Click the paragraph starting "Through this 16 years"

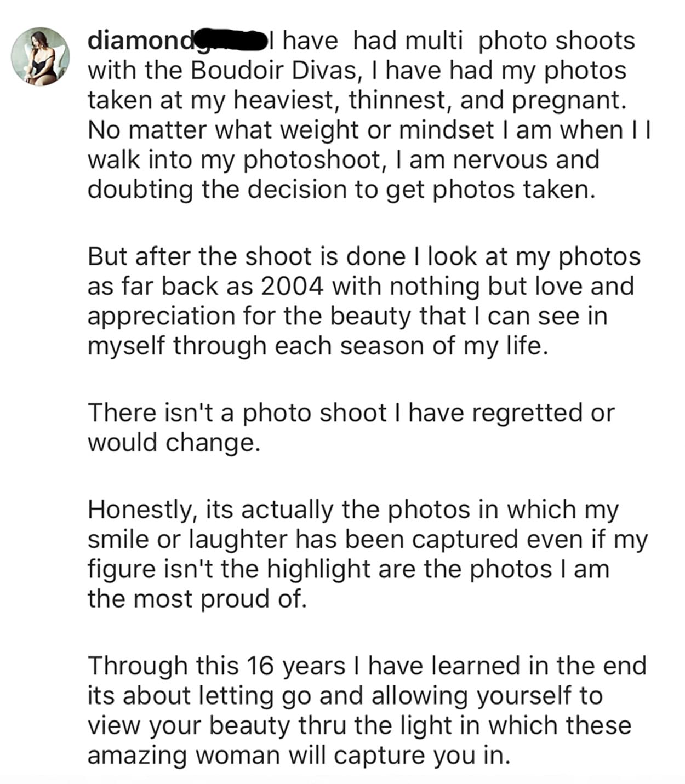pyautogui.click(x=367, y=710)
